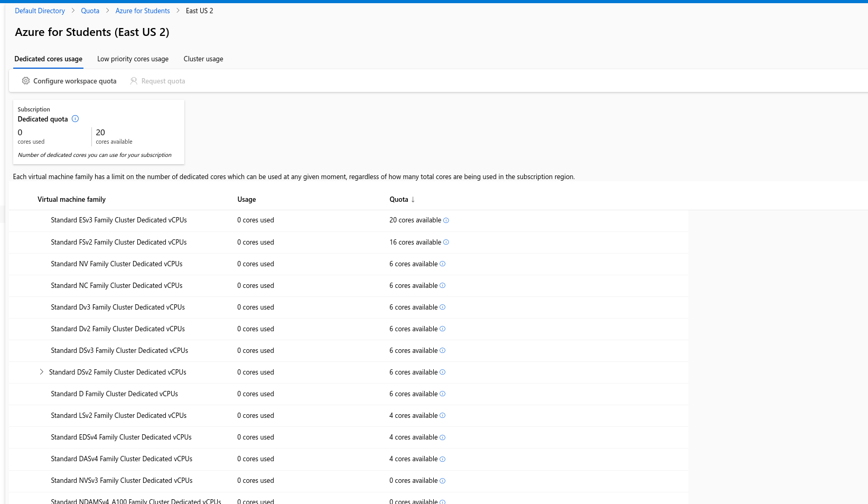Viewport: 868px width, 504px height.
Task: Click info icon in Standard NVSv3 Family row
Action: (x=443, y=481)
